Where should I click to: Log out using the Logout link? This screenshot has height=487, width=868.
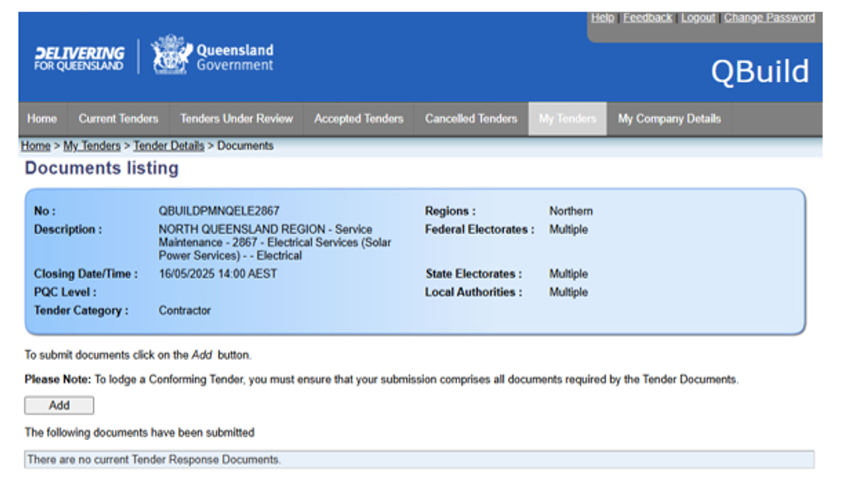pyautogui.click(x=698, y=17)
